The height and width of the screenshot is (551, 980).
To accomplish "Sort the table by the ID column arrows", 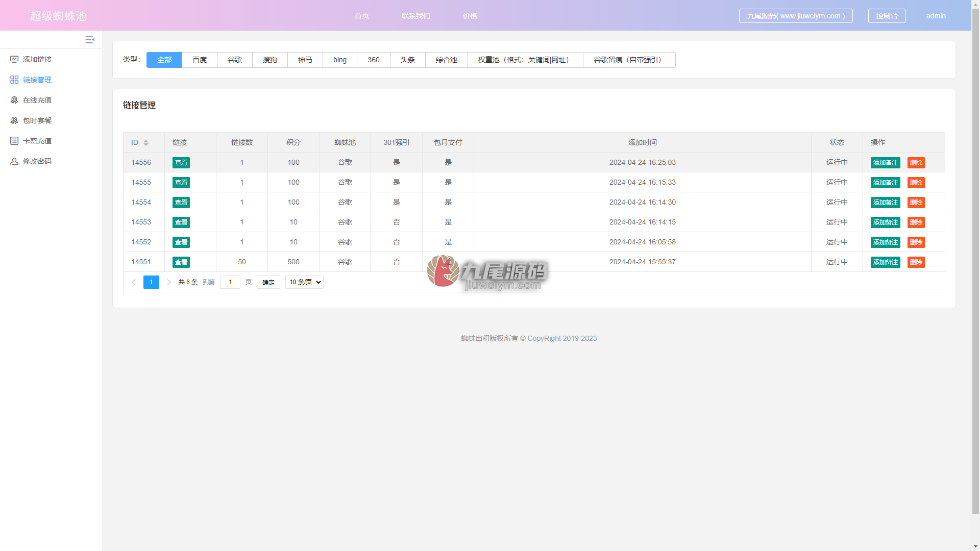I will click(x=146, y=143).
